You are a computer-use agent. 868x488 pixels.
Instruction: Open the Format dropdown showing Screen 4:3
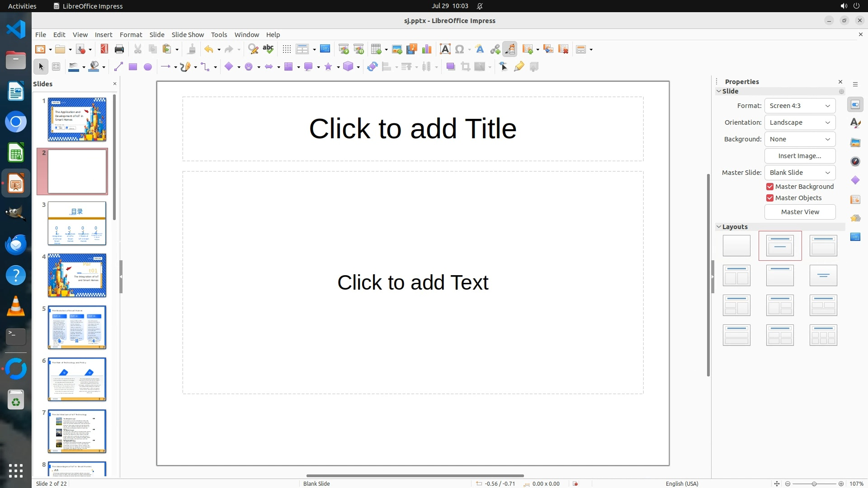800,106
